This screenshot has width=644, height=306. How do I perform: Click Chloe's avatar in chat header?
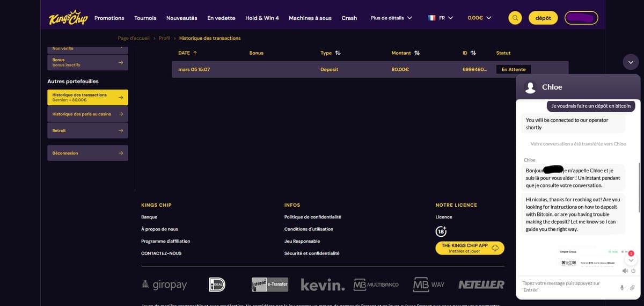[531, 87]
